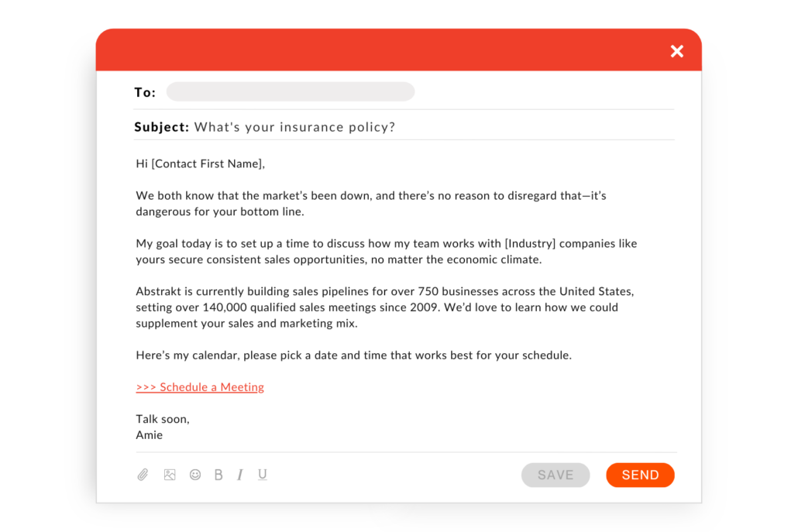Viewport: 798px width, 532px height.
Task: Close the email compose window
Action: click(677, 51)
